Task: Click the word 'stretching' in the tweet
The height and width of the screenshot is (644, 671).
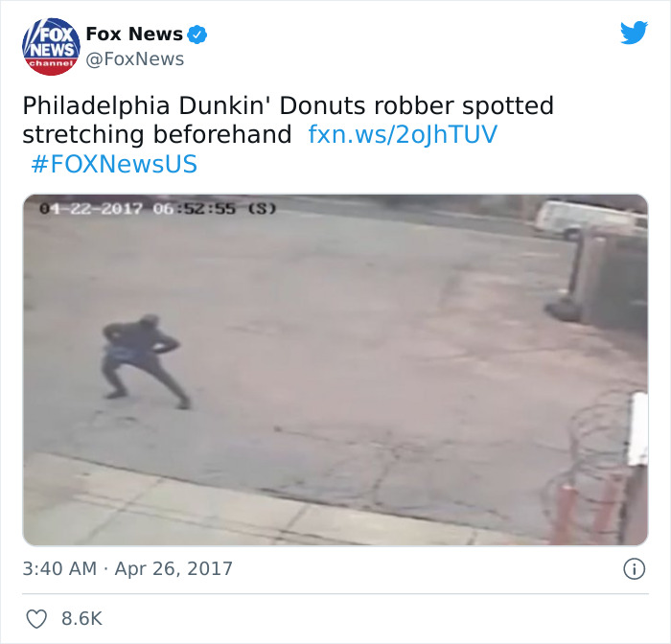Action: click(x=83, y=134)
